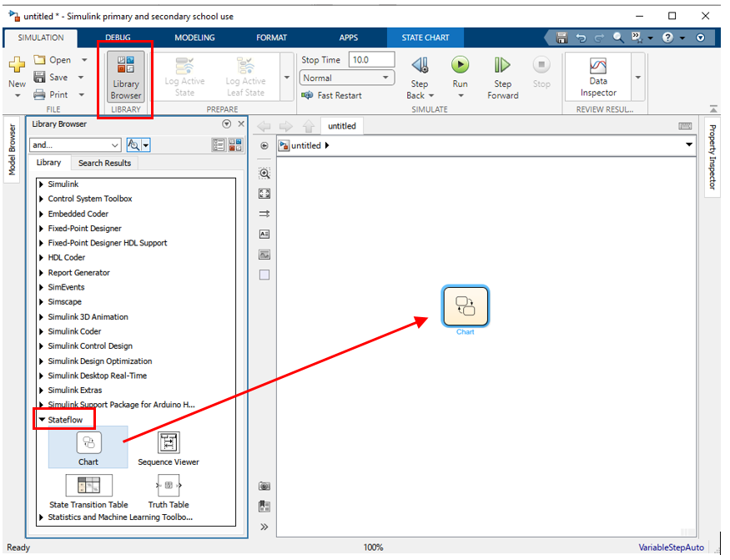
Task: Select the Chart block in Stateflow library
Action: 88,447
